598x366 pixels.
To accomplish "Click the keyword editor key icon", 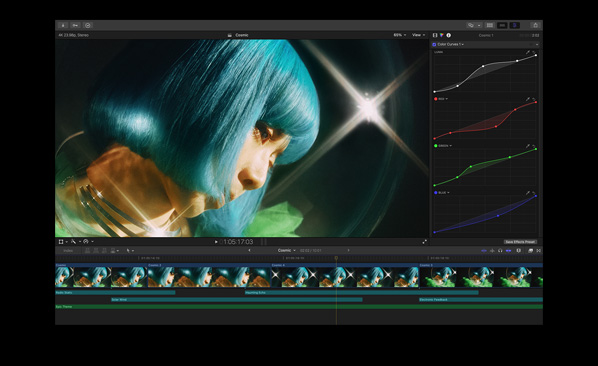I will (75, 25).
